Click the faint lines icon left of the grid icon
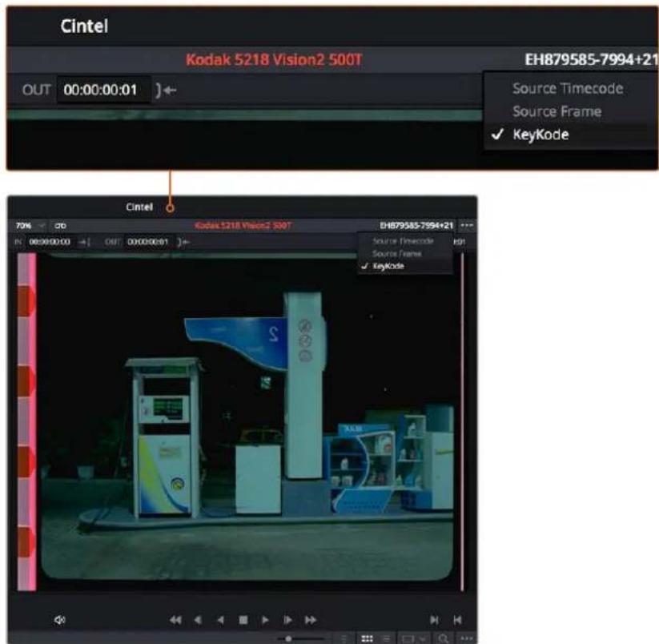Viewport: 659px width, 644px height. [x=344, y=639]
